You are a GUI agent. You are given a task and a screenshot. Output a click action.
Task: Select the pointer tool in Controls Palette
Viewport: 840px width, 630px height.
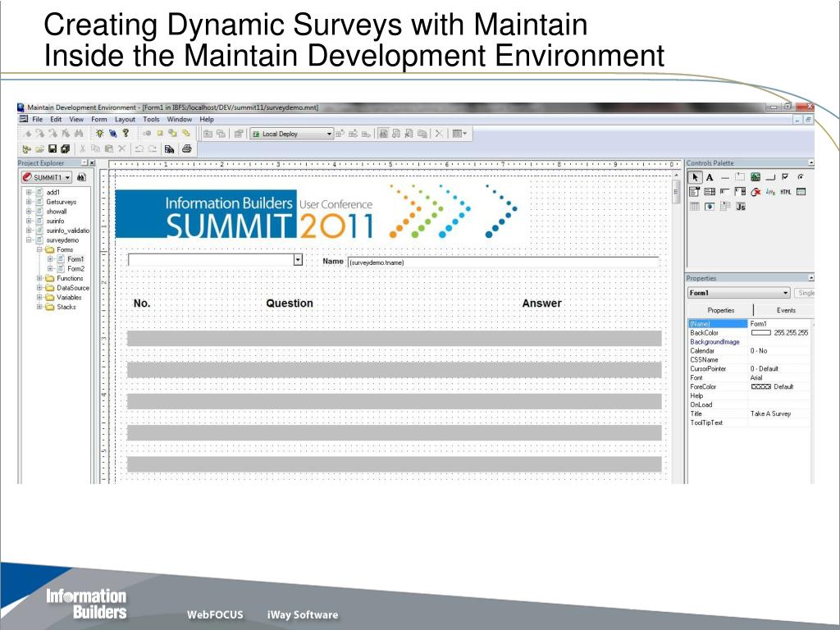(x=695, y=177)
